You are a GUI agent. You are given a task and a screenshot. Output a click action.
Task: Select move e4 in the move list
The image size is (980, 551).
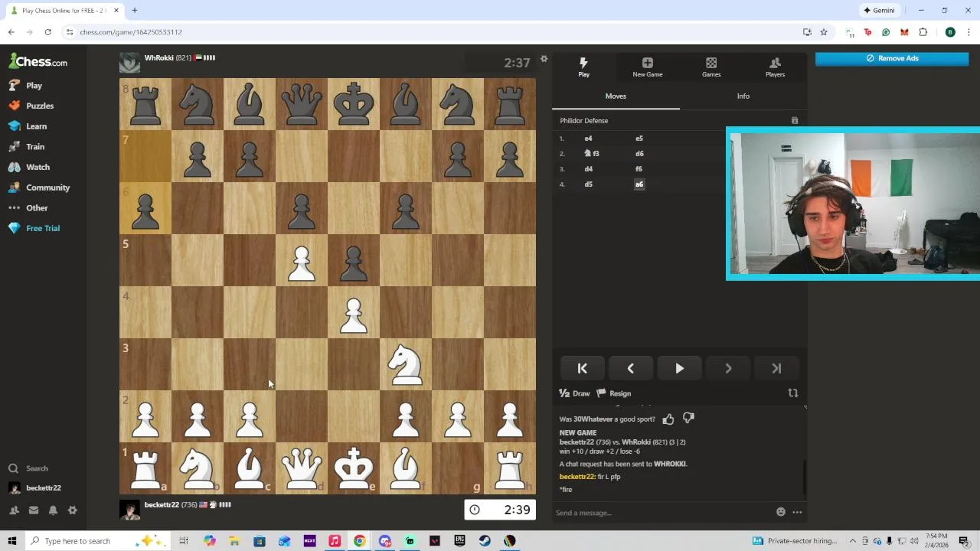coord(588,139)
